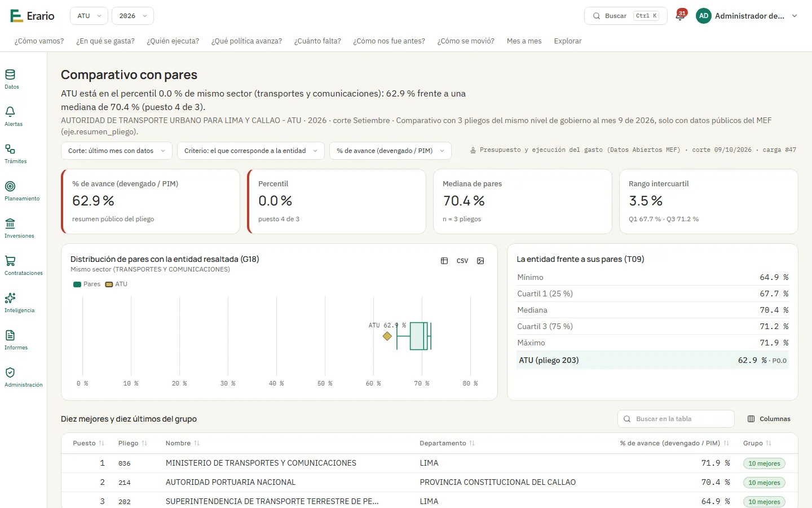
Task: Open the Alertas sidebar section
Action: pyautogui.click(x=14, y=116)
